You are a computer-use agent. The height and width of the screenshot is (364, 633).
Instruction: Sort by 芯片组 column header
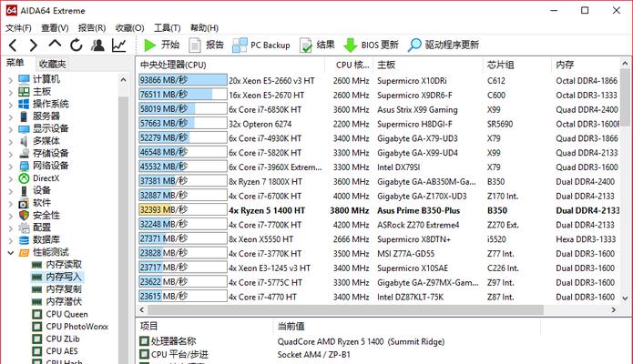coord(516,65)
